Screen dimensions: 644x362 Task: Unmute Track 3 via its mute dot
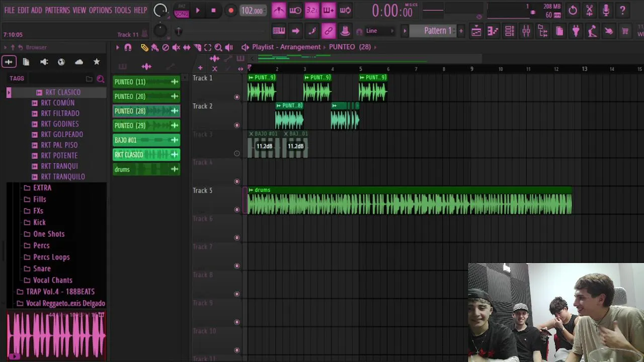pyautogui.click(x=237, y=153)
